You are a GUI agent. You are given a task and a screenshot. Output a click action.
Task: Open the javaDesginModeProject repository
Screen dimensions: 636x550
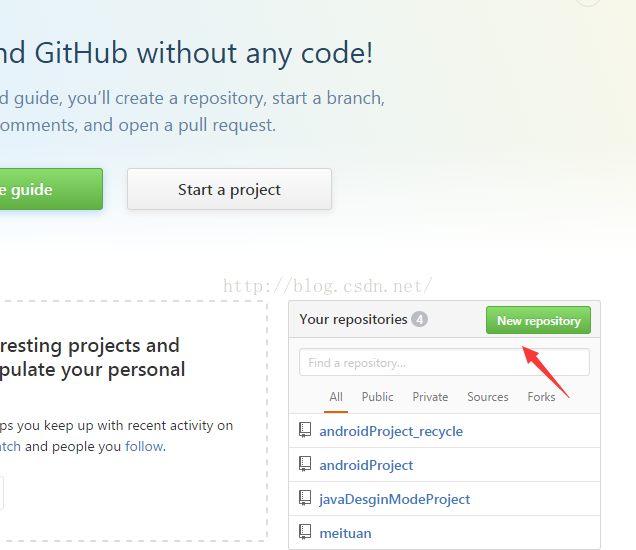click(x=395, y=499)
